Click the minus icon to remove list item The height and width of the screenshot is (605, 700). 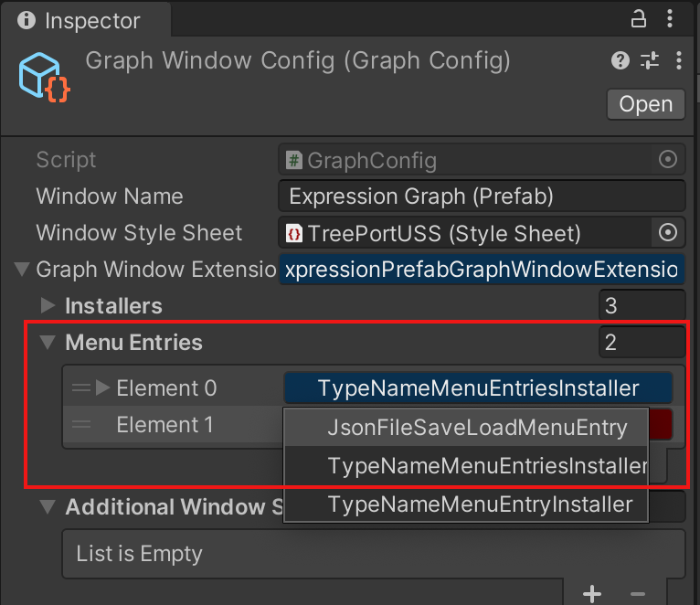click(x=638, y=594)
